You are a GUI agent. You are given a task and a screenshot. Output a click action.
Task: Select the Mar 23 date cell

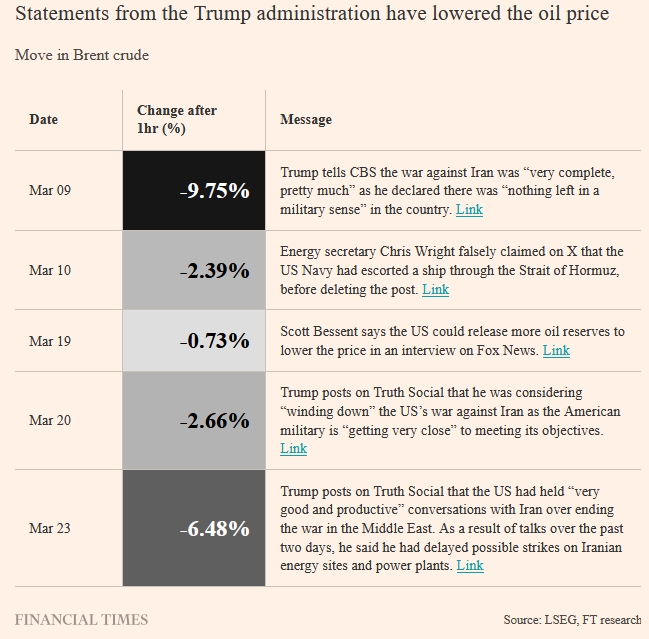pos(50,528)
